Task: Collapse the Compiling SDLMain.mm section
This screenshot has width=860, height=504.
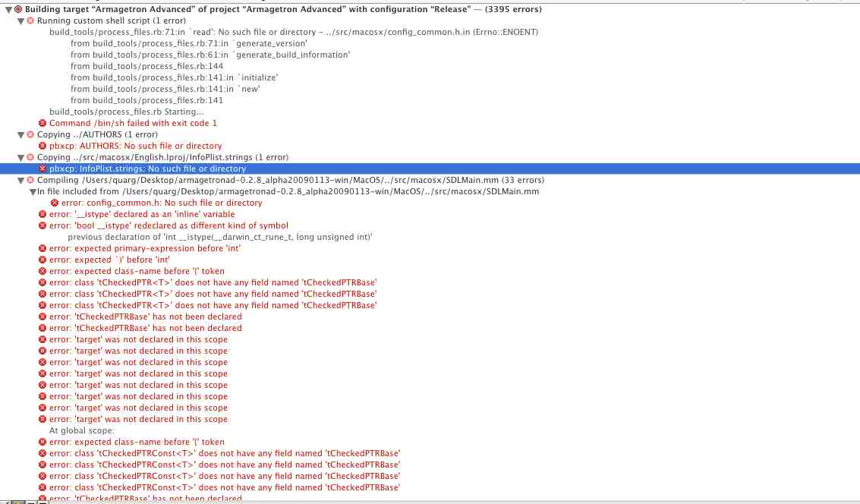Action: pyautogui.click(x=20, y=180)
